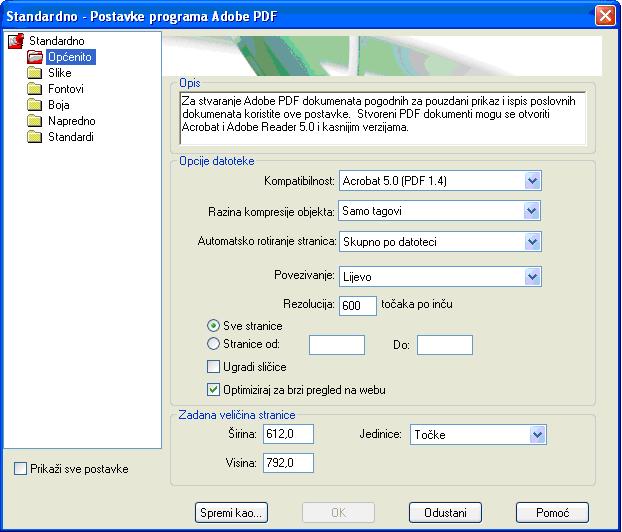Viewport: 622px width, 532px height.
Task: Click the Širina width field
Action: point(288,434)
